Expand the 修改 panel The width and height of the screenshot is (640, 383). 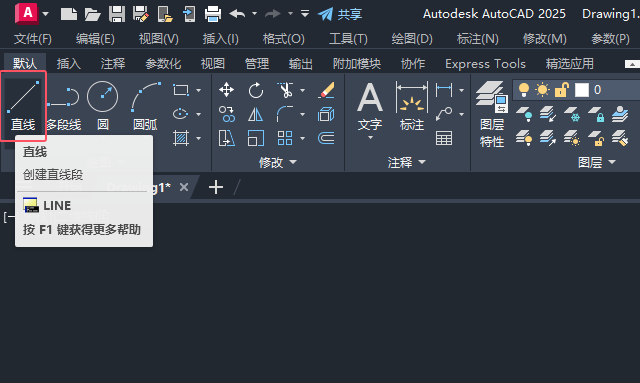pos(278,163)
